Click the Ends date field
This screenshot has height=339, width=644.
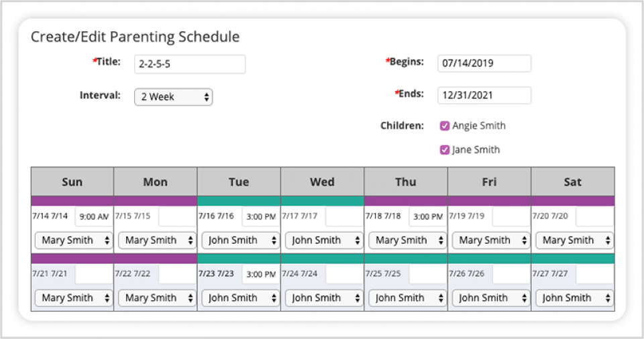point(484,95)
